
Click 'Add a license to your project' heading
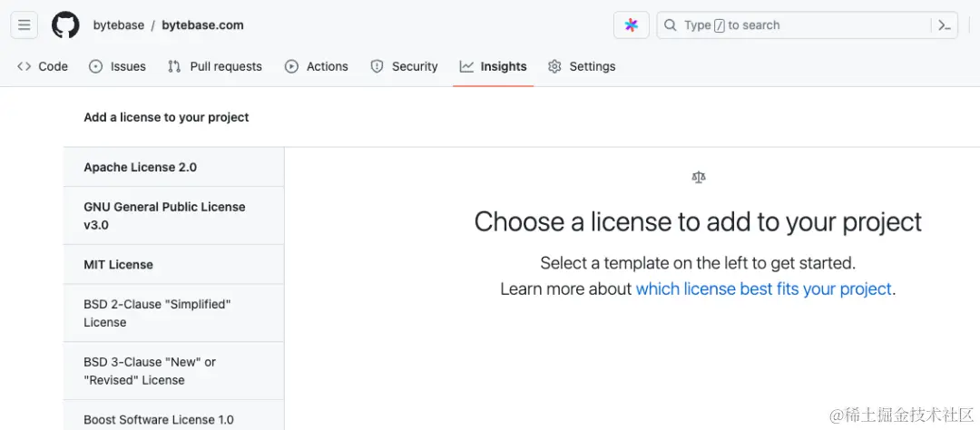tap(166, 118)
